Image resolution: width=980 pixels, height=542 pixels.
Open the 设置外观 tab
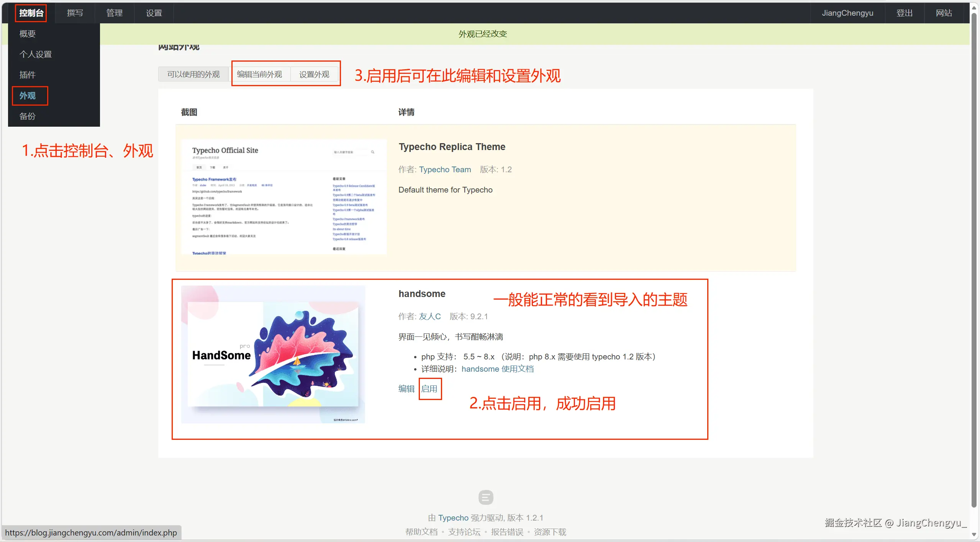coord(314,74)
